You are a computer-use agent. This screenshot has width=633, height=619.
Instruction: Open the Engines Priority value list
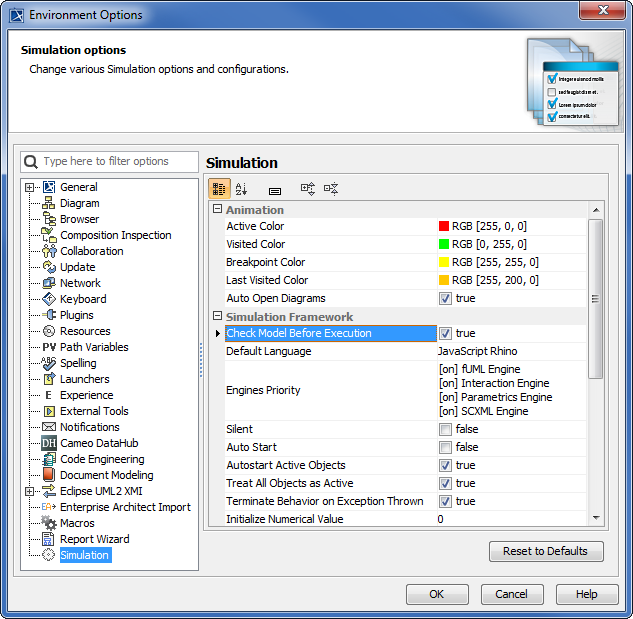(x=511, y=390)
